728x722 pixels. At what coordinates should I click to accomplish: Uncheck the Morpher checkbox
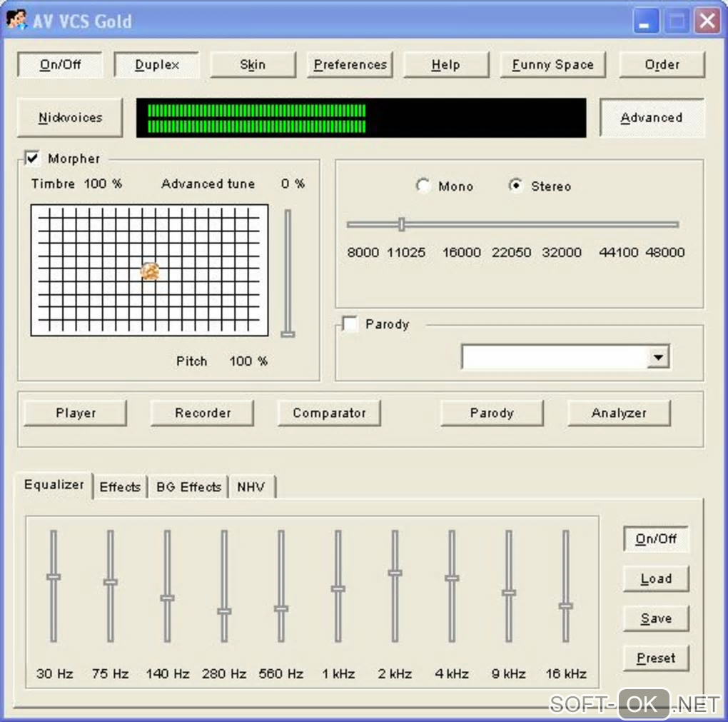click(33, 158)
